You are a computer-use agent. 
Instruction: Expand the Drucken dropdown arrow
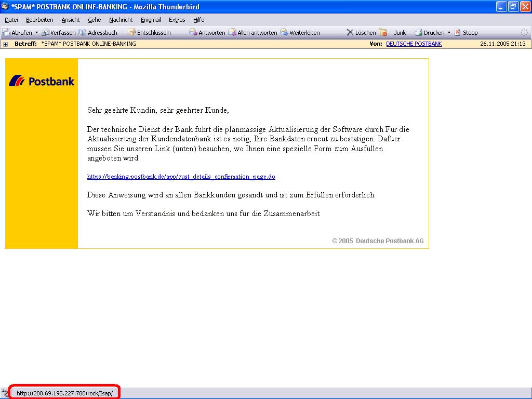click(449, 33)
